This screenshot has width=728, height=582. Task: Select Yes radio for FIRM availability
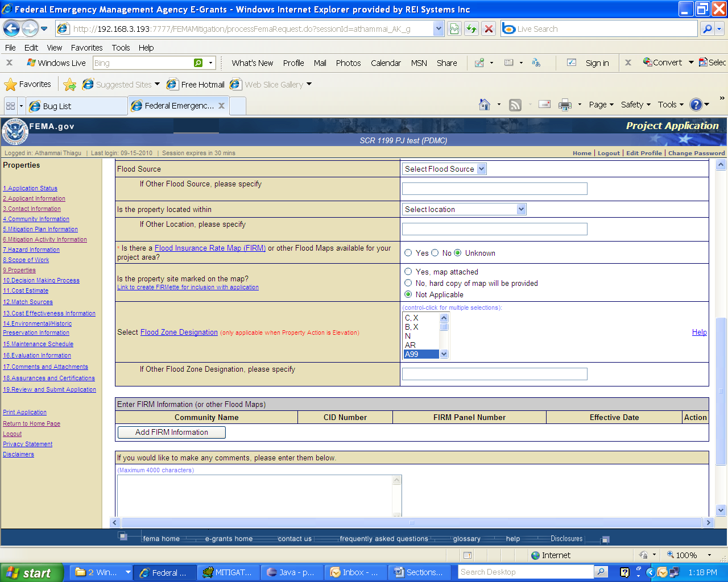(x=408, y=253)
